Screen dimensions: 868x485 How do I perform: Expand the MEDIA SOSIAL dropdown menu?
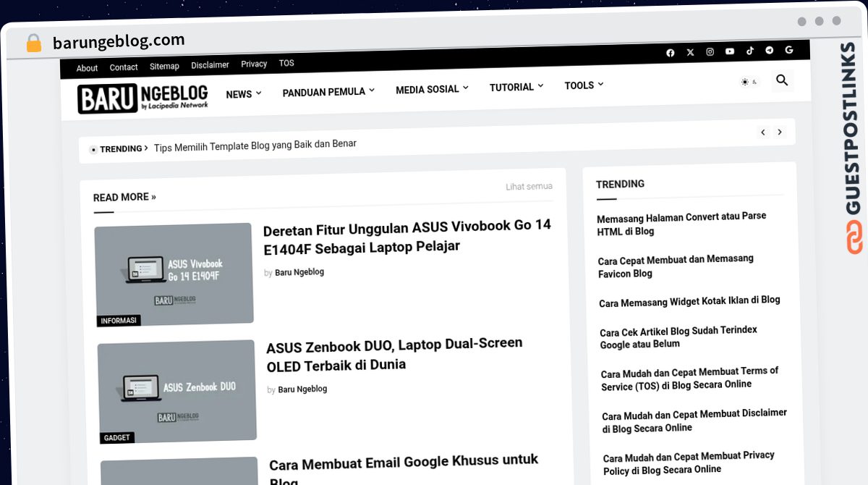[x=432, y=89]
